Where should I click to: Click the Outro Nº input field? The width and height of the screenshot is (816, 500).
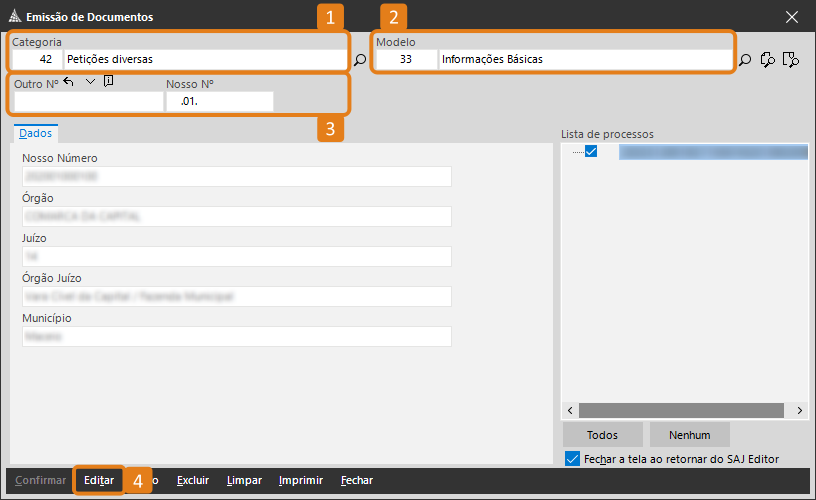click(x=88, y=101)
